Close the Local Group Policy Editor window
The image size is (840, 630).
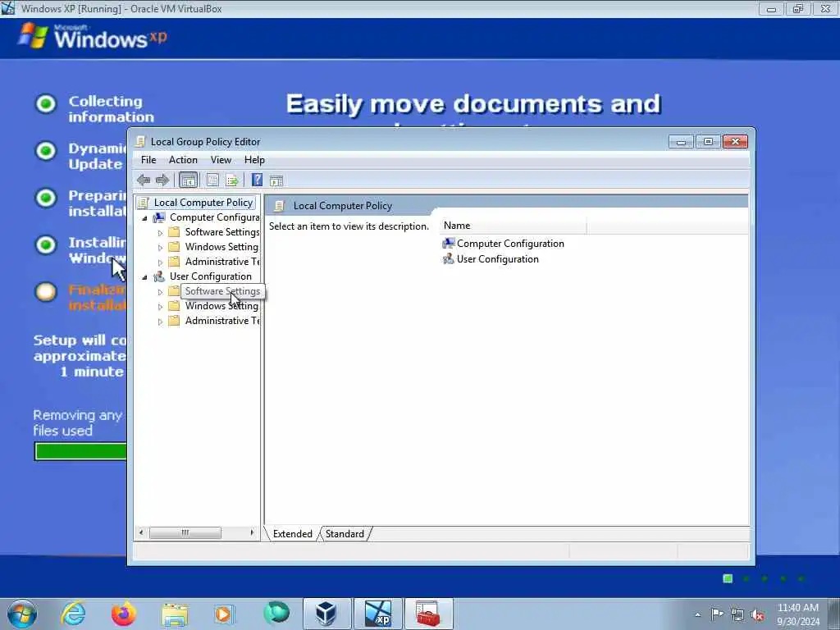pyautogui.click(x=735, y=142)
